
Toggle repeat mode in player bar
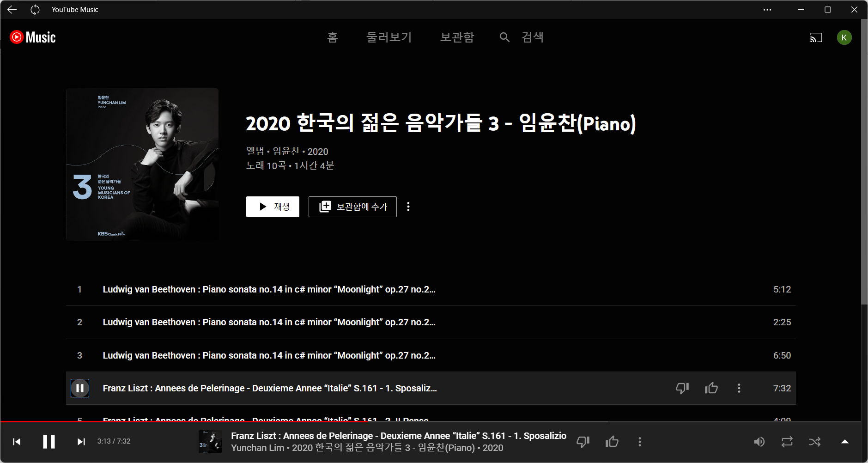(787, 442)
